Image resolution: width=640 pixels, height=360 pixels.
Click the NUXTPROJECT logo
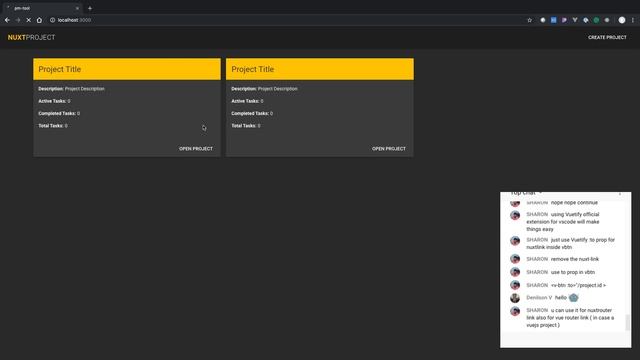31,37
